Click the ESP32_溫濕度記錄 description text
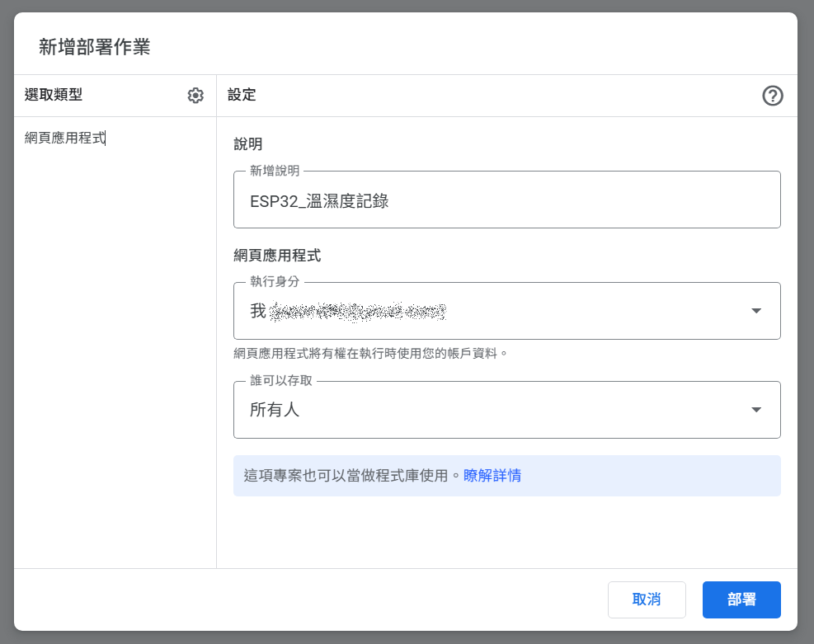 click(319, 201)
